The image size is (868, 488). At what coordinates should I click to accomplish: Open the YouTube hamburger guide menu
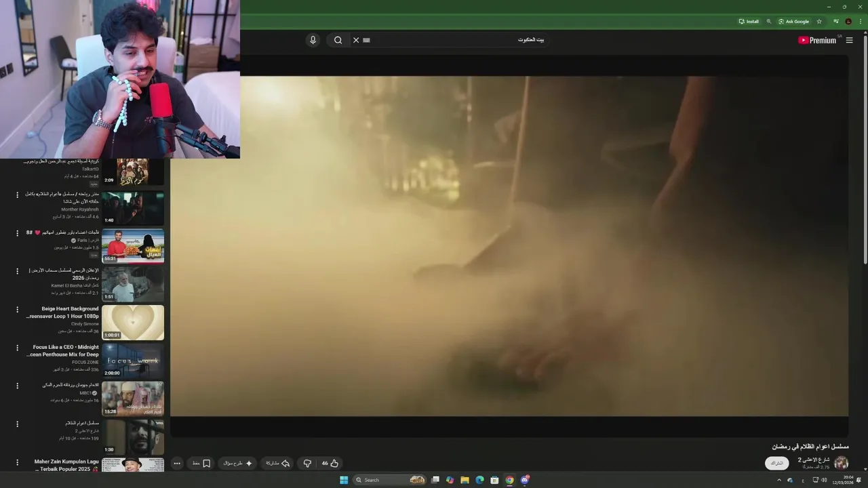point(849,40)
